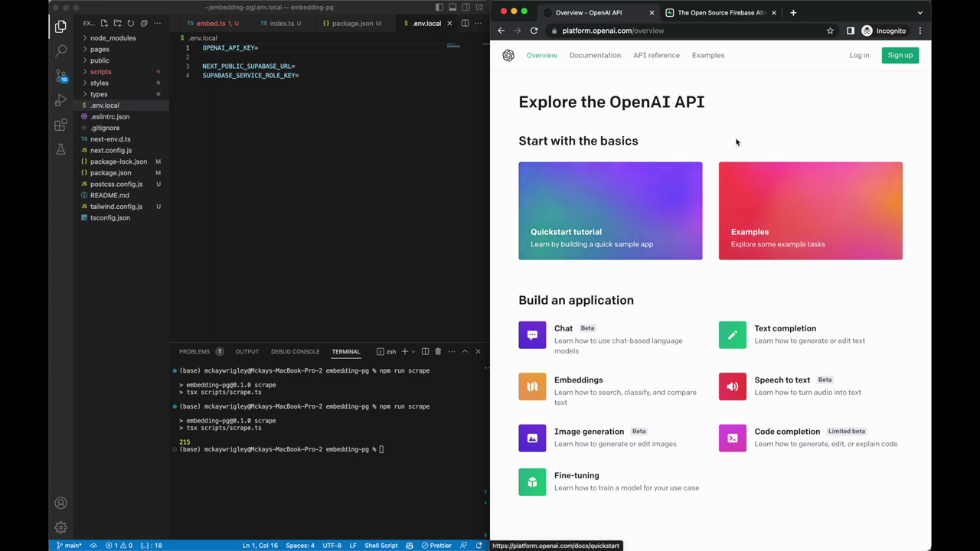Screen dimensions: 980x551
Task: Open the Search view in VS Code
Action: [x=60, y=51]
